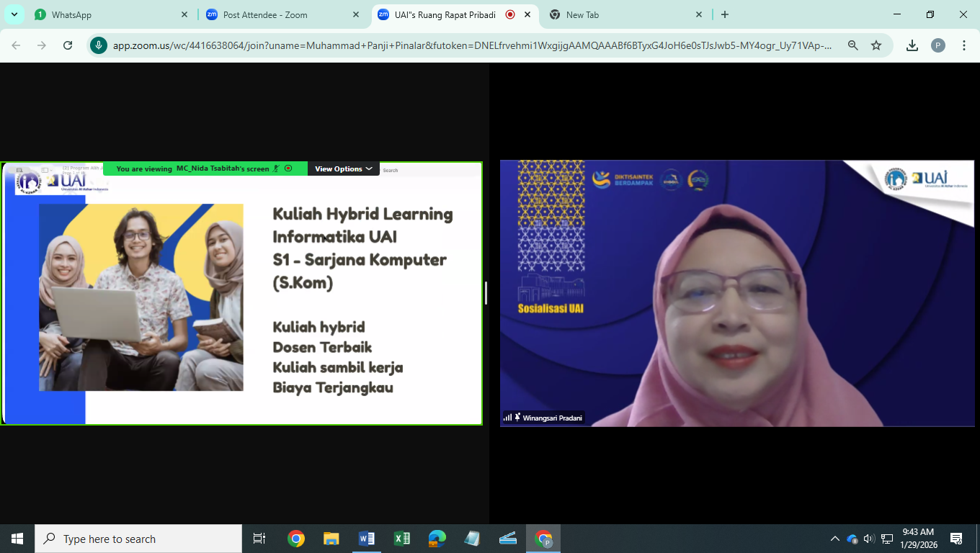Open Chrome three-dot menu
Screen dimensions: 980x553
tap(964, 45)
